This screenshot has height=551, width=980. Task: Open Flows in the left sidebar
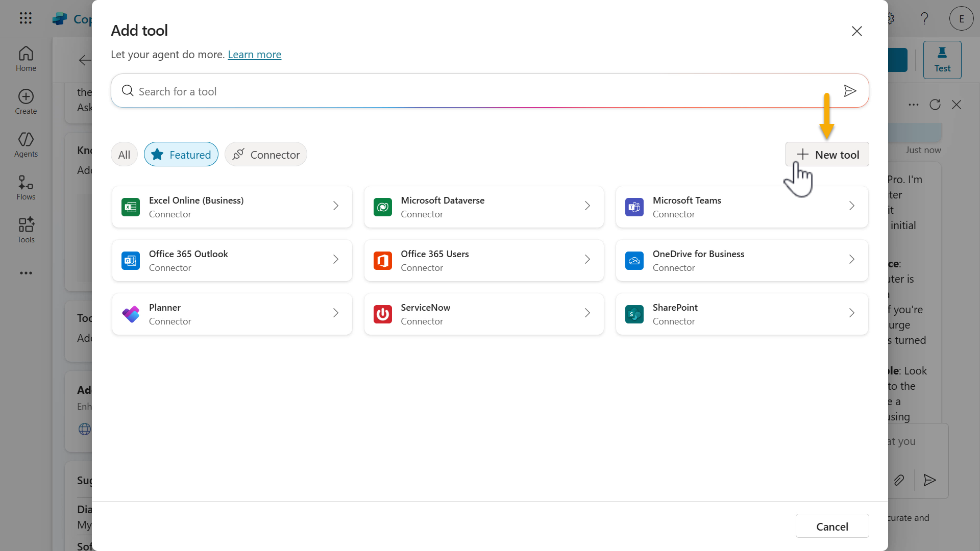click(x=26, y=188)
